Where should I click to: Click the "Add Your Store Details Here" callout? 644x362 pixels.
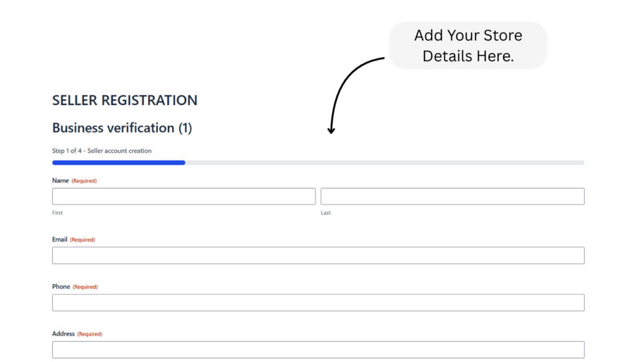coord(468,45)
